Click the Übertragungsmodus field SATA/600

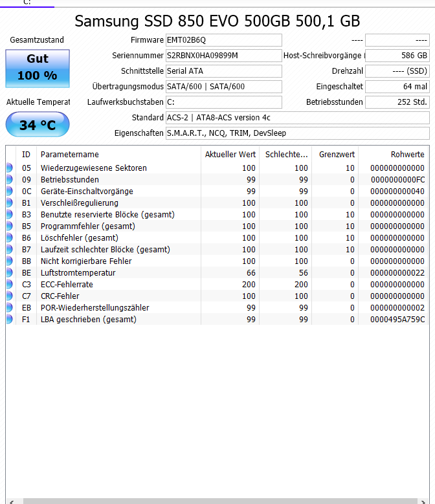(x=224, y=87)
